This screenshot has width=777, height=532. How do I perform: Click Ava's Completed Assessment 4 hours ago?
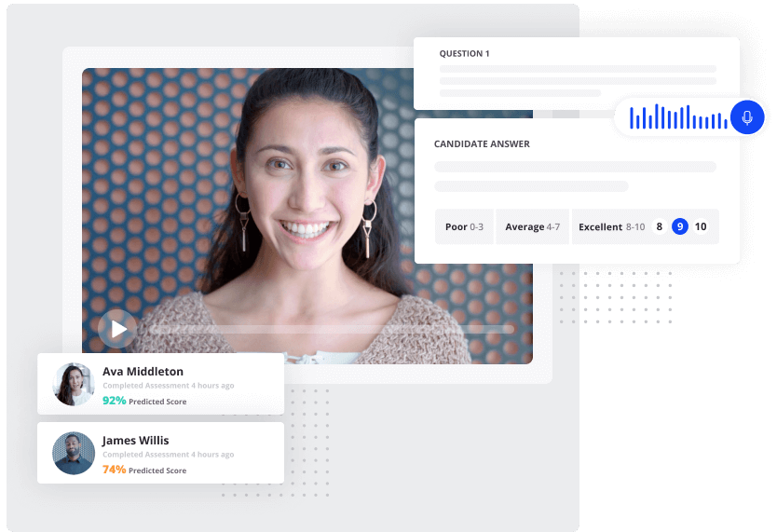click(x=168, y=386)
